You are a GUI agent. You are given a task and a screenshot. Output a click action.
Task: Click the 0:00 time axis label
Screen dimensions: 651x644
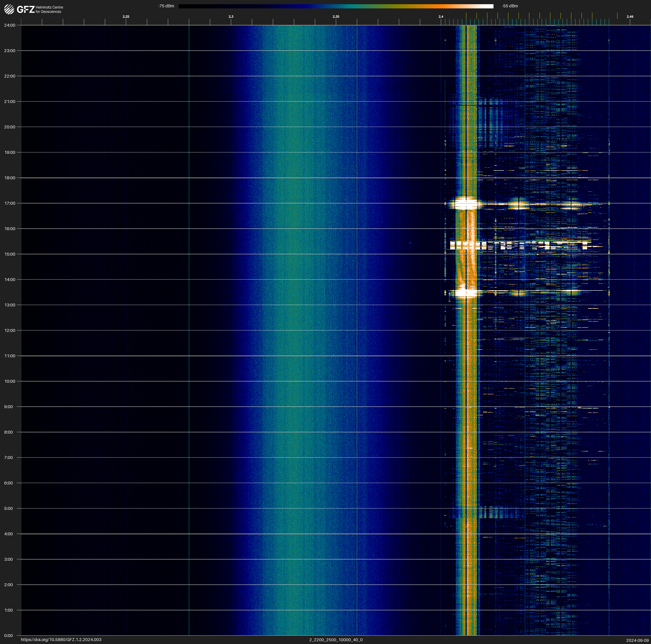pyautogui.click(x=8, y=636)
